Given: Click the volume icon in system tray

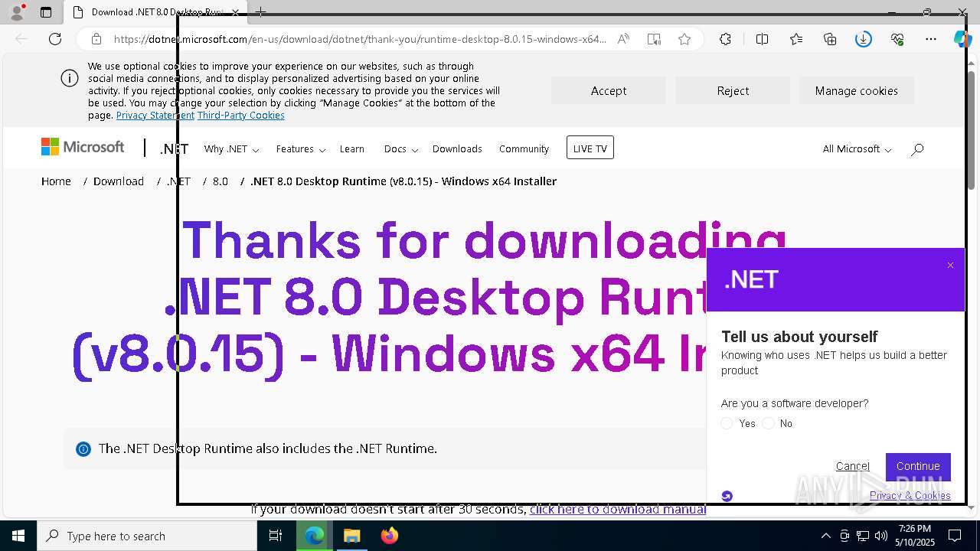Looking at the screenshot, I should pos(881,536).
